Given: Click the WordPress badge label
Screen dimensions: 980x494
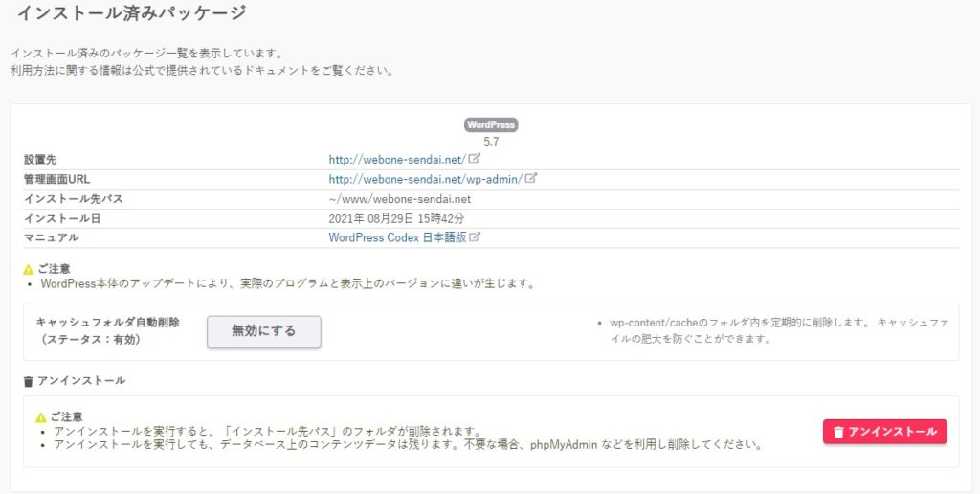Looking at the screenshot, I should point(491,125).
